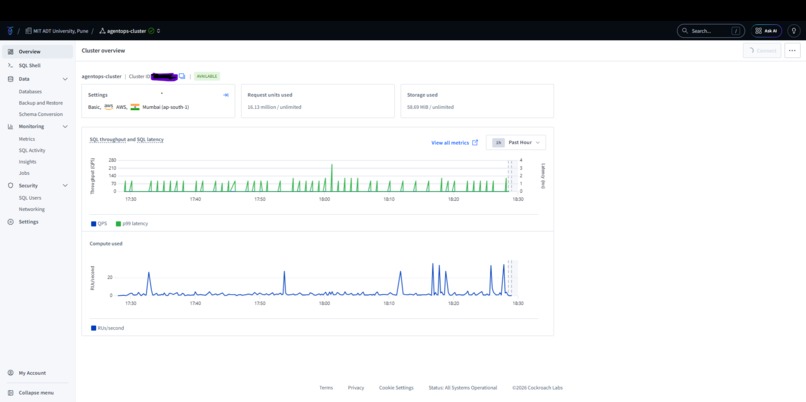
Task: Open Settings in the sidebar
Action: (x=28, y=222)
